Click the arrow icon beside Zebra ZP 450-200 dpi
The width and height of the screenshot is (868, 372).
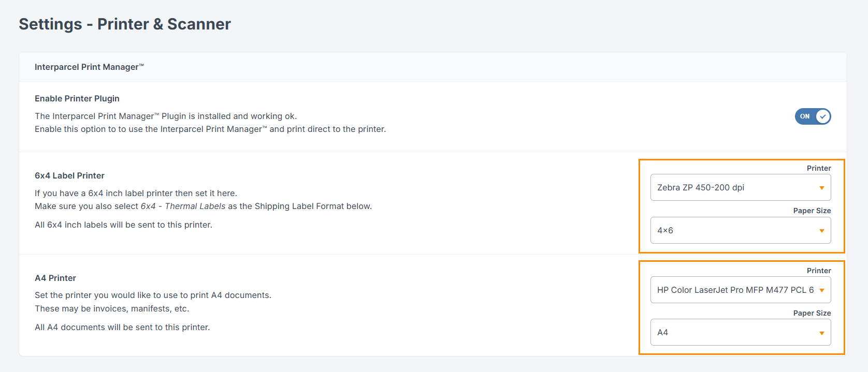point(821,188)
